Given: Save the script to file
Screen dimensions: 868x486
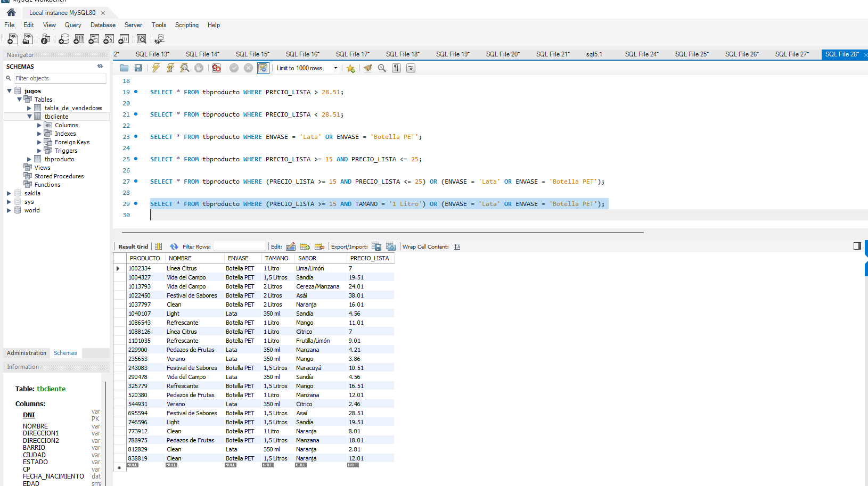Looking at the screenshot, I should coord(138,68).
